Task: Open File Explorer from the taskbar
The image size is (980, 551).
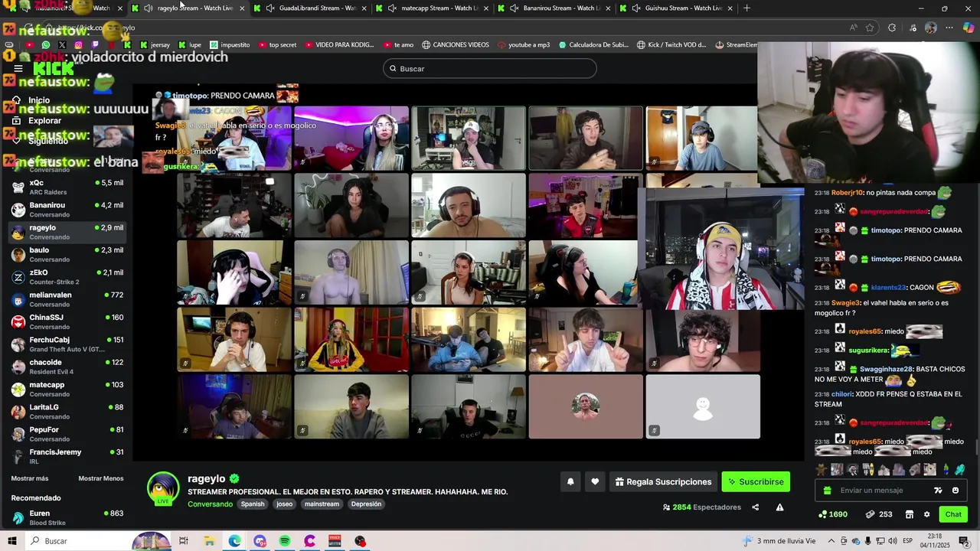Action: (x=209, y=541)
